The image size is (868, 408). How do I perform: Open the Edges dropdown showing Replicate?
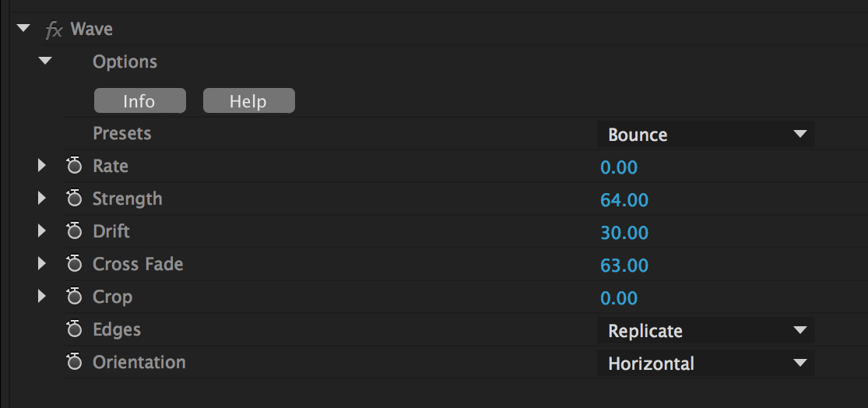[705, 331]
